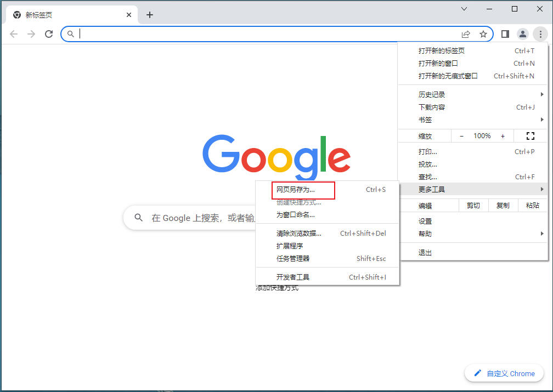Click the 新标签页 tab title

click(39, 15)
